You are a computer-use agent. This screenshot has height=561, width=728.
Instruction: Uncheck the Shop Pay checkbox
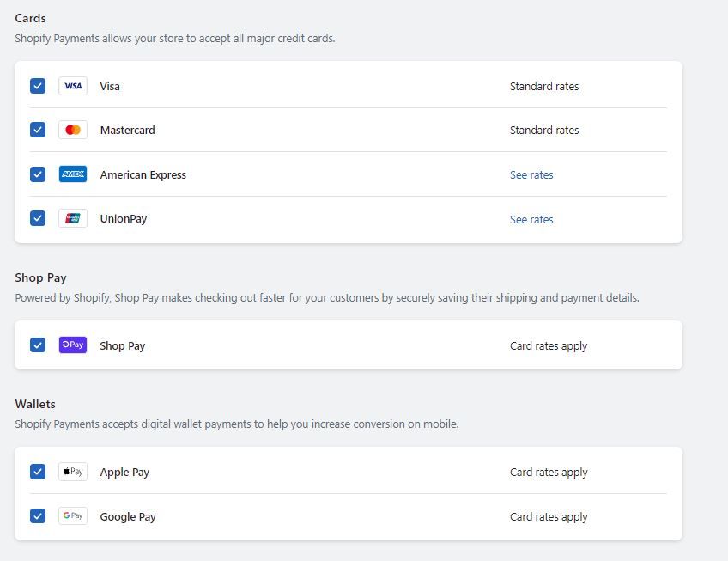(38, 345)
